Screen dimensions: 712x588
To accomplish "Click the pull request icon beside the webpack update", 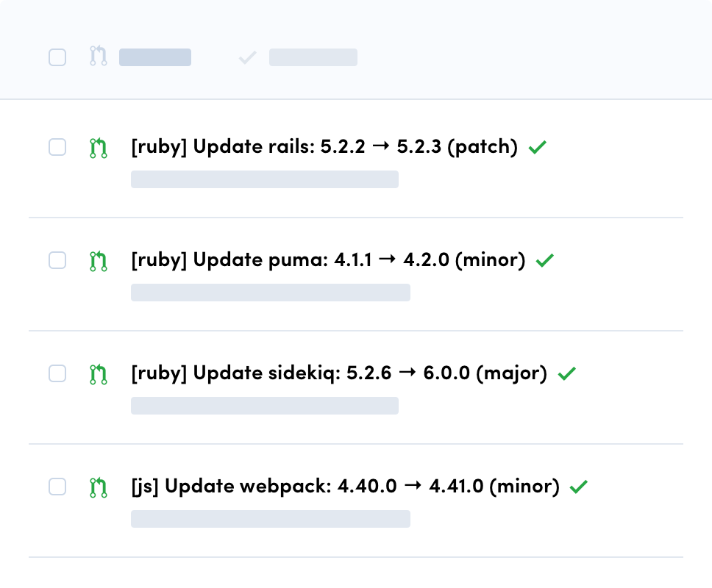I will [x=99, y=487].
